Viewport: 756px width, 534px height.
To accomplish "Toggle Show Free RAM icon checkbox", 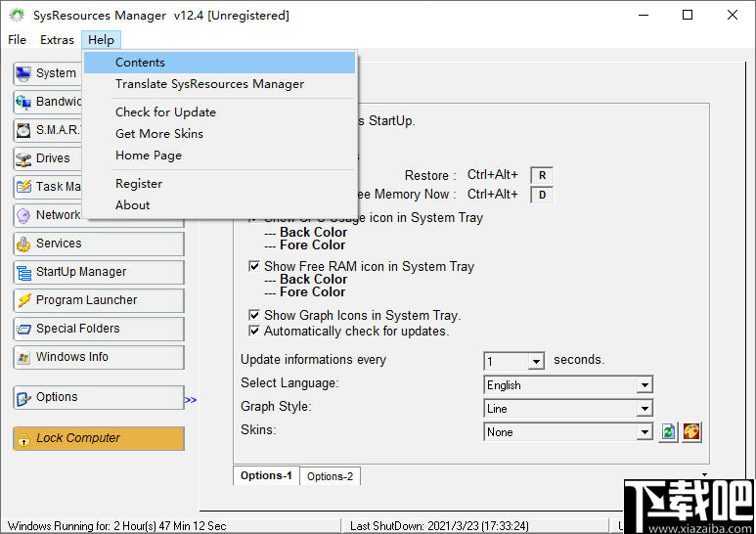I will click(254, 267).
